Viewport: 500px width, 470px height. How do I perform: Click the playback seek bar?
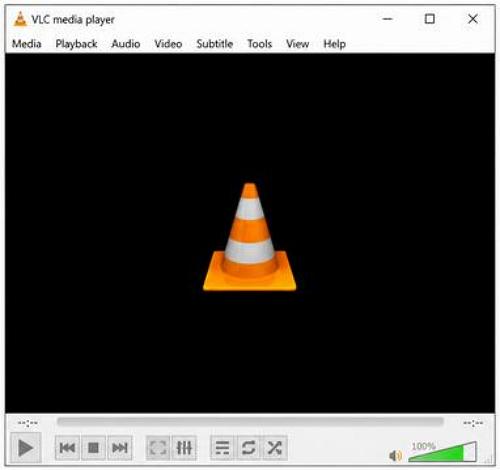coord(250,422)
